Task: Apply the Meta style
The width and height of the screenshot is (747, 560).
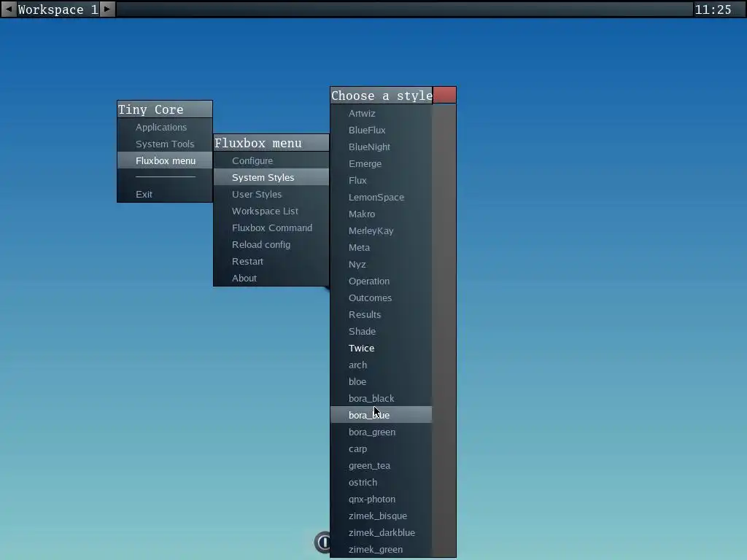Action: [381, 248]
